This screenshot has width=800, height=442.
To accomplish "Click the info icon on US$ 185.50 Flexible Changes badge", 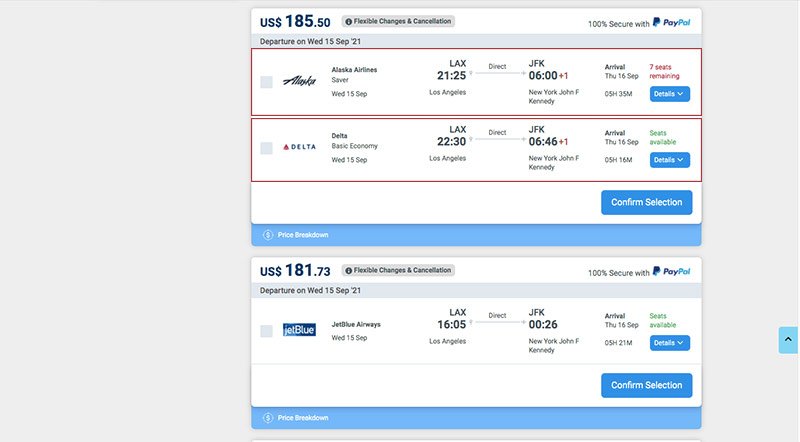I will (348, 21).
